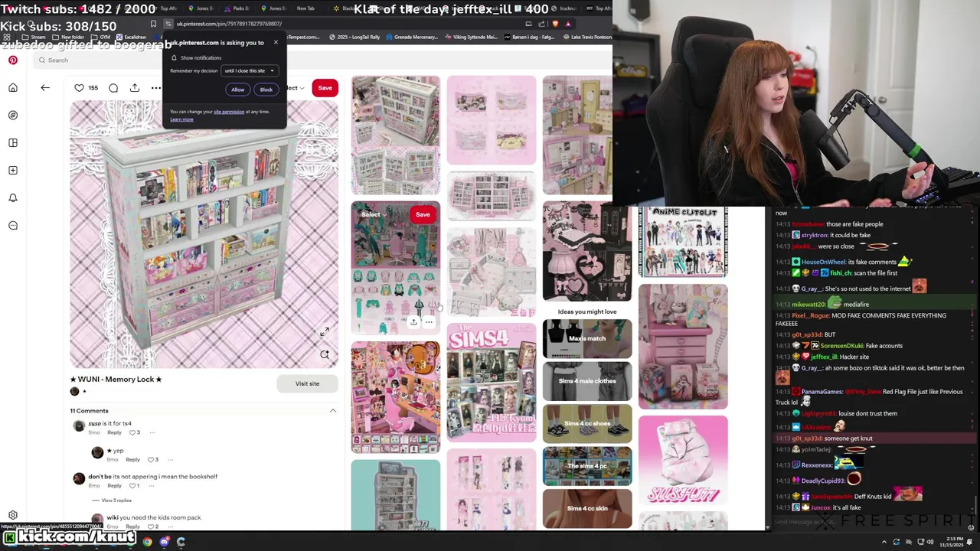Open the board select dropdown beside Save

coord(294,88)
